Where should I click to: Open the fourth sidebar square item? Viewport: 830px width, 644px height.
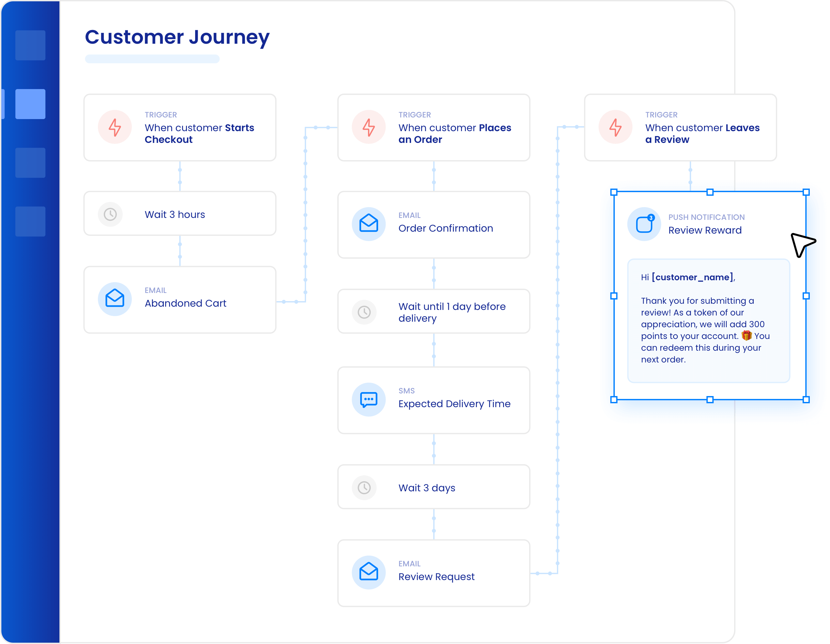point(30,222)
